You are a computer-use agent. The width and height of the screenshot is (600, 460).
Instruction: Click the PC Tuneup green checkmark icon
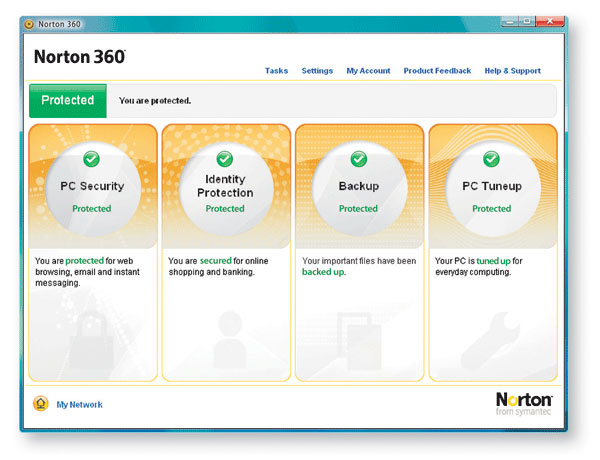491,159
